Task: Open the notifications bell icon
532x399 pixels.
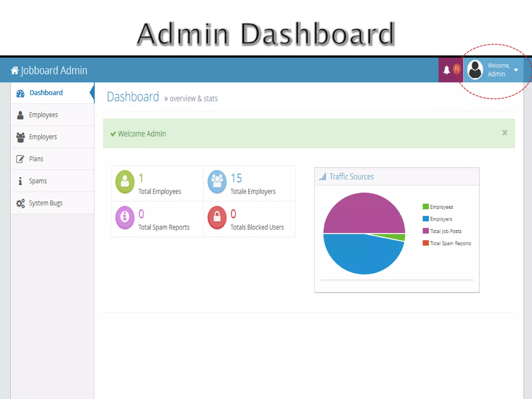Action: pyautogui.click(x=446, y=70)
